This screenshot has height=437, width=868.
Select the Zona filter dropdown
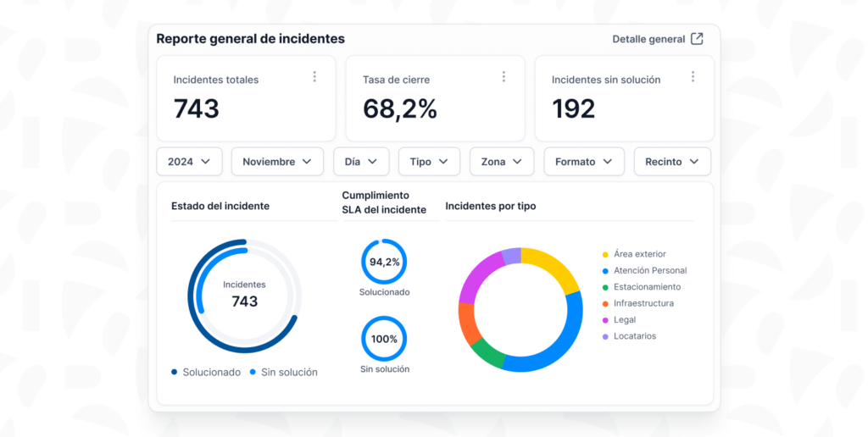502,162
